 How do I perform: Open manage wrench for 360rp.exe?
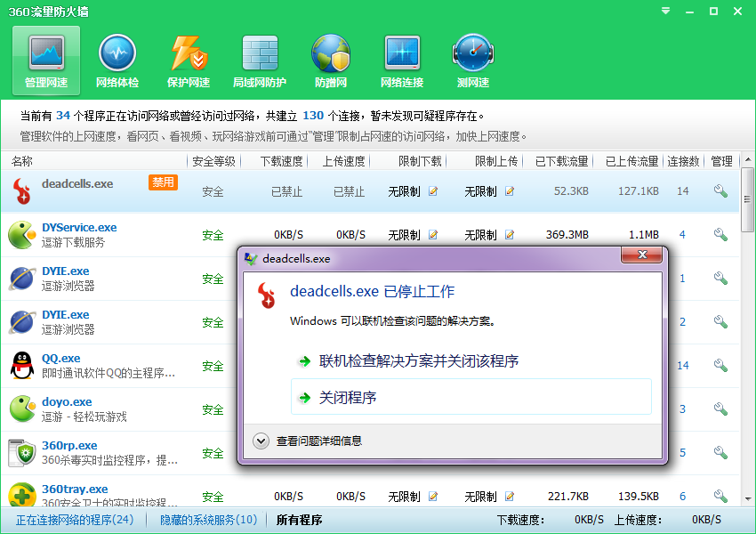pyautogui.click(x=720, y=453)
